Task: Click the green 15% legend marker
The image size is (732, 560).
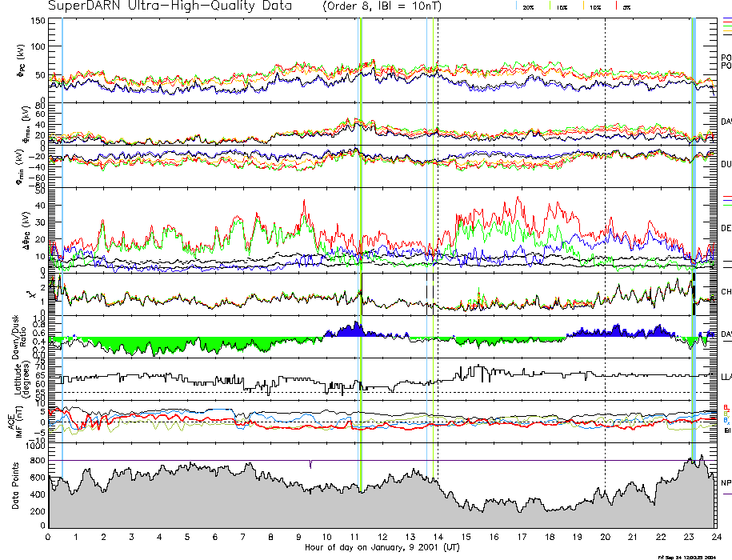Action: [550, 6]
